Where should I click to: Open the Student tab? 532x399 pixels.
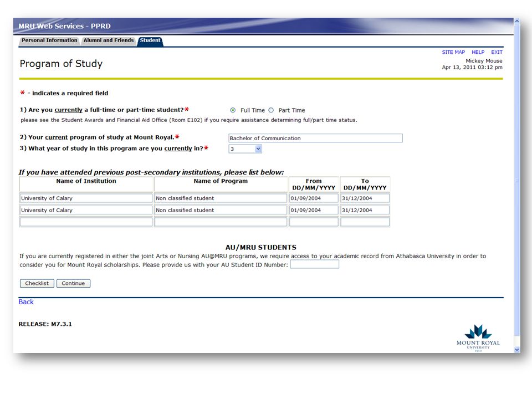(x=150, y=40)
